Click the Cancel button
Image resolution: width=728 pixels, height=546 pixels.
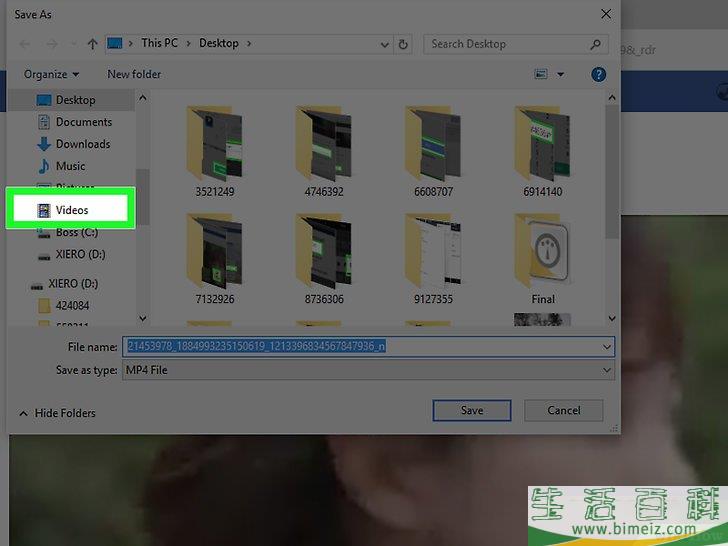coord(564,410)
